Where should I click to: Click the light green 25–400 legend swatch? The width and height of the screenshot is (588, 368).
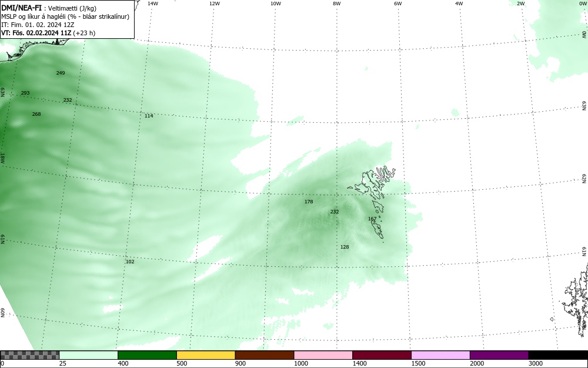pos(89,355)
